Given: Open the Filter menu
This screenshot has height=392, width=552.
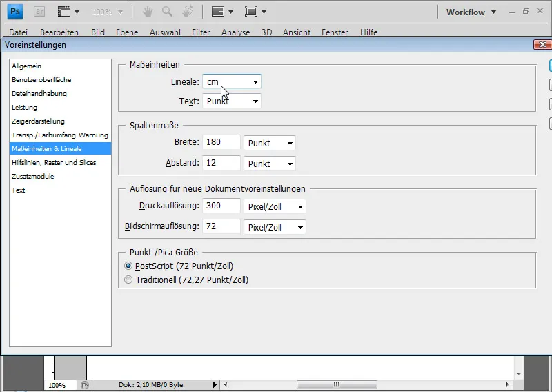Looking at the screenshot, I should (x=201, y=32).
